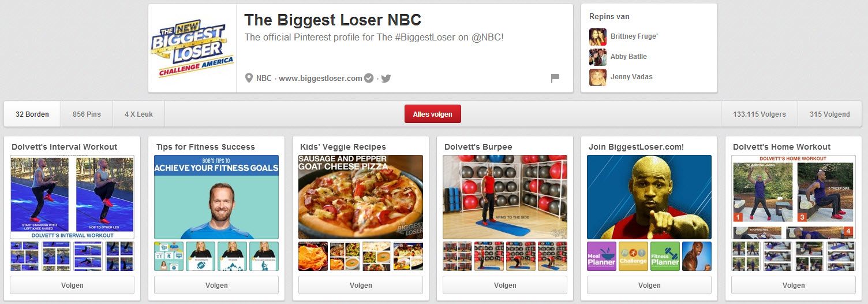Open the 4 X Leuk tab
This screenshot has width=868, height=304.
[139, 114]
